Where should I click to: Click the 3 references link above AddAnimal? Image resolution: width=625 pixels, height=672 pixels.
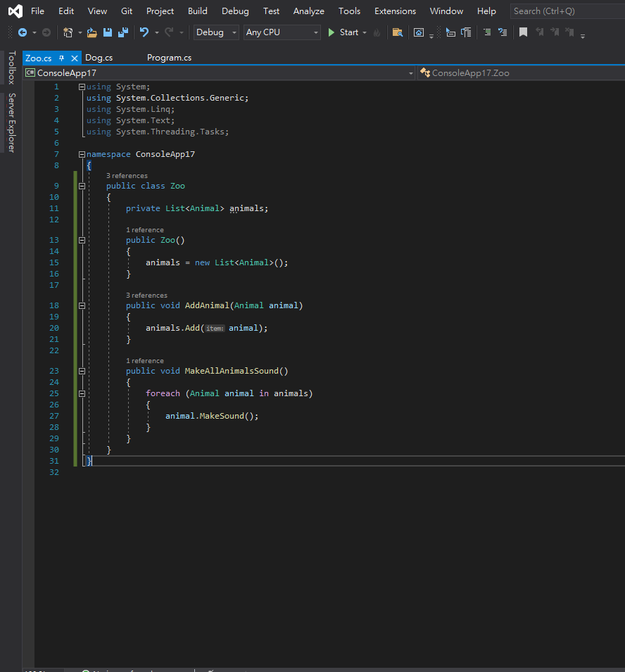tap(146, 296)
